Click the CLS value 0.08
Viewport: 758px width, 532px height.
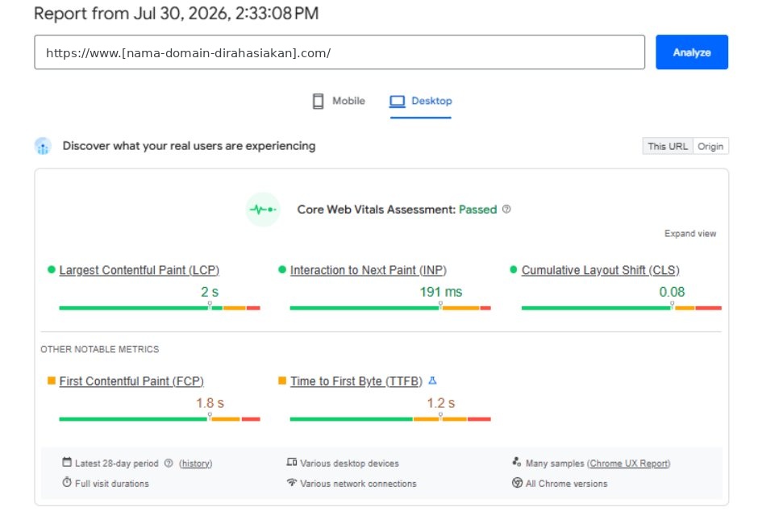(672, 292)
